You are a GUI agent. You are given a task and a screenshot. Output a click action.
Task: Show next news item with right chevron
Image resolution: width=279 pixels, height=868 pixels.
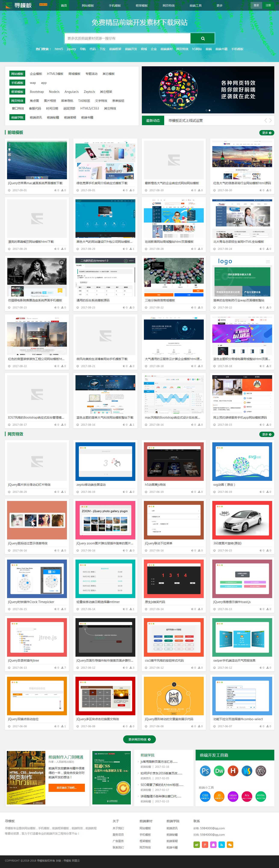pos(270,120)
